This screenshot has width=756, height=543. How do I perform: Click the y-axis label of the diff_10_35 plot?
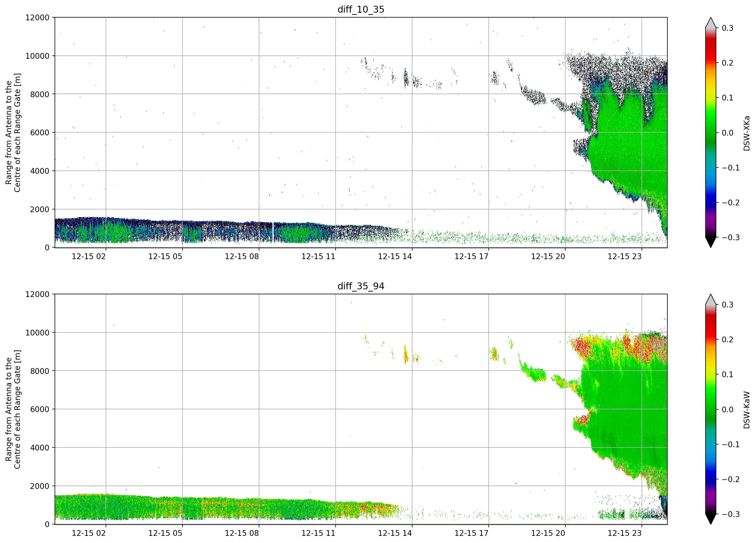click(13, 133)
